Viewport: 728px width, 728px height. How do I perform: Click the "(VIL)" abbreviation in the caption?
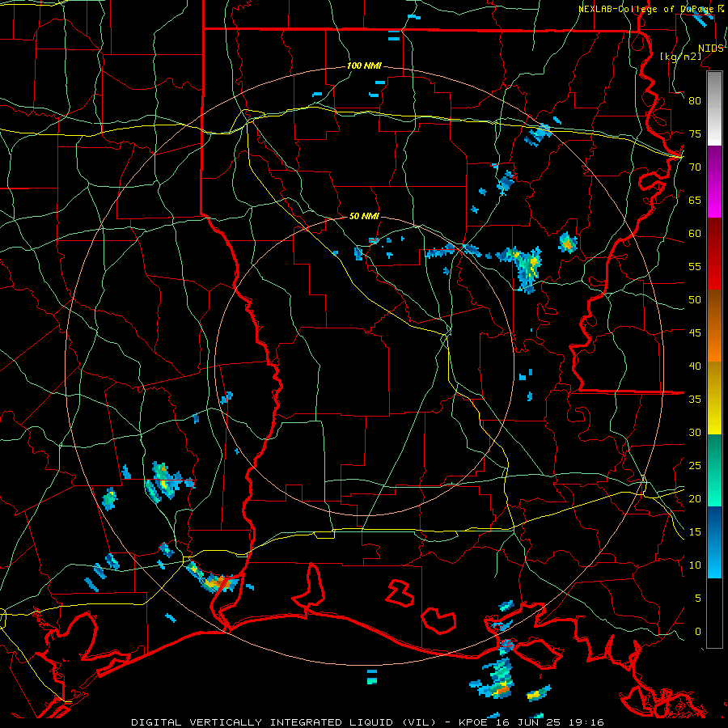point(418,722)
